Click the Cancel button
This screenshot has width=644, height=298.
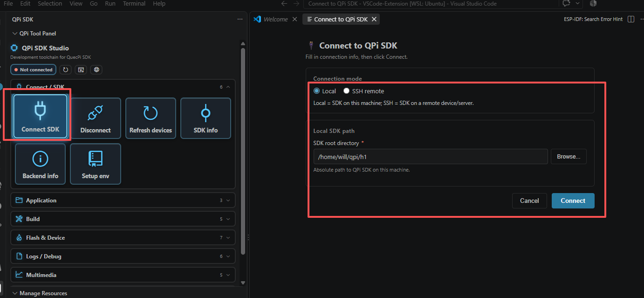coord(529,201)
